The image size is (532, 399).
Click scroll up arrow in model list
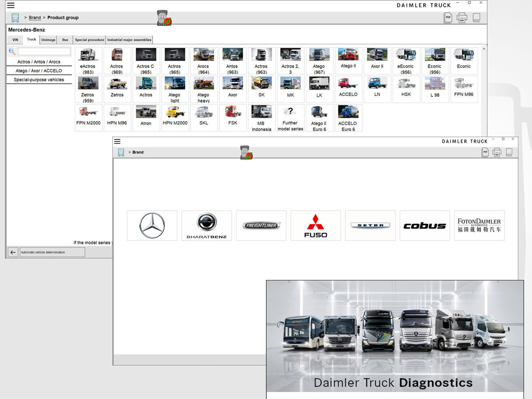[x=484, y=49]
